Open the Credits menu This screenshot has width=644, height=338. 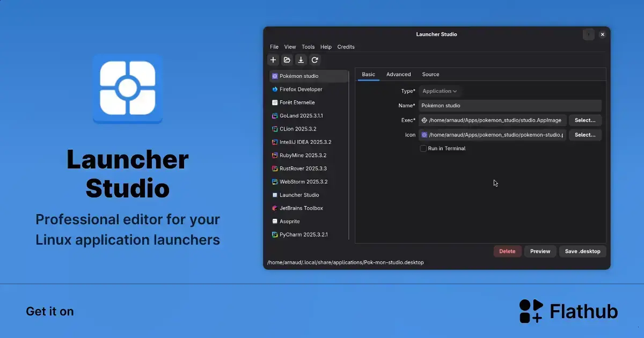click(x=346, y=47)
